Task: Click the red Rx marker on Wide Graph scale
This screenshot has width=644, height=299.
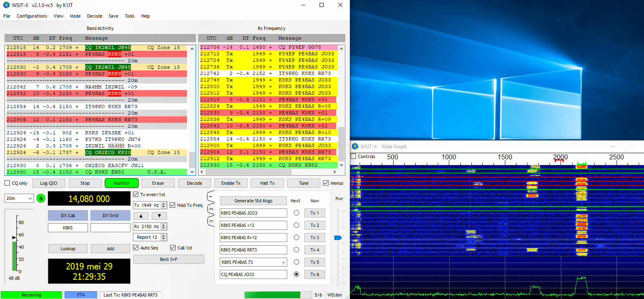Action: [559, 161]
